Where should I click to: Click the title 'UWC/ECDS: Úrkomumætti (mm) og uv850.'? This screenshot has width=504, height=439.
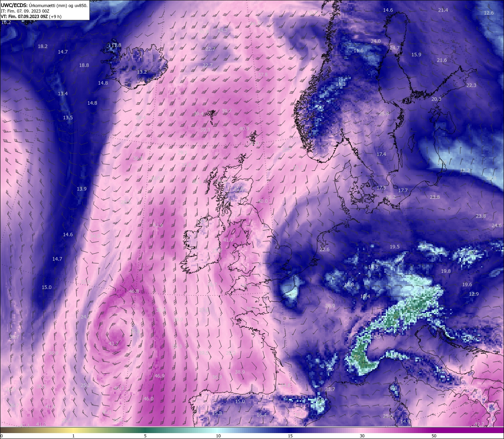(x=44, y=5)
